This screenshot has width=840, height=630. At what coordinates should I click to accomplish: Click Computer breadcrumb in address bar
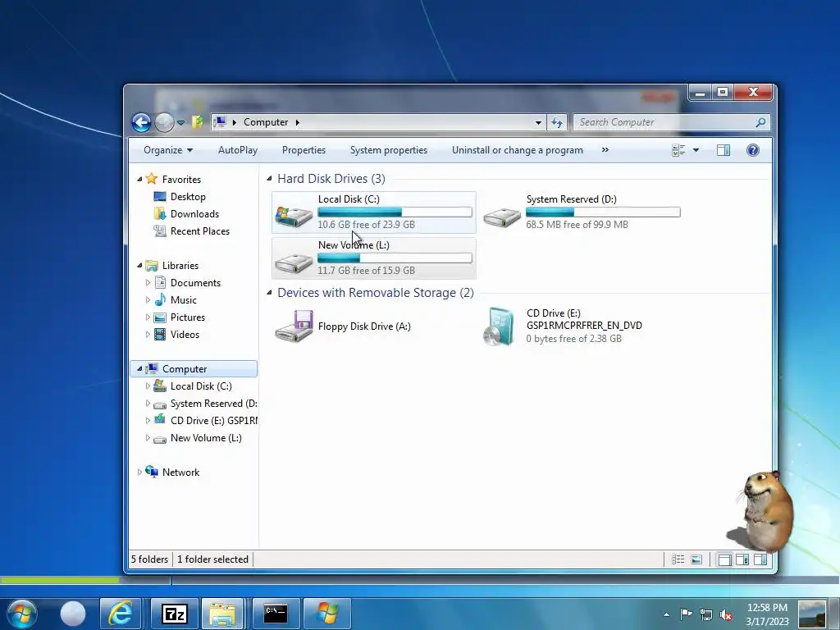coord(266,122)
